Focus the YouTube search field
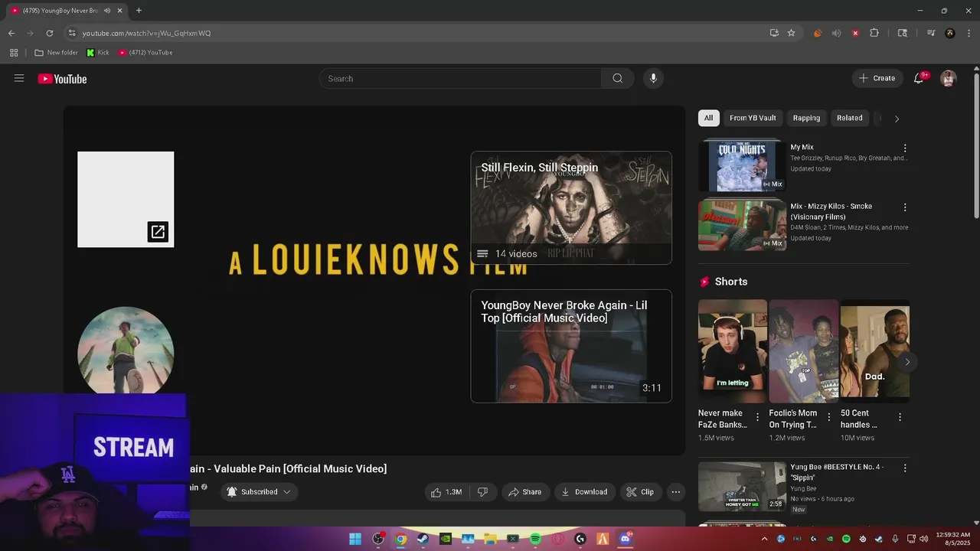Image resolution: width=980 pixels, height=551 pixels. 460,78
